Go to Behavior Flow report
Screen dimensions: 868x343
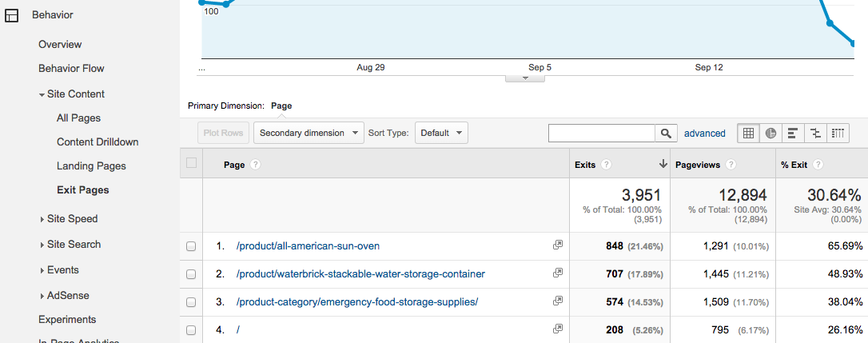coord(71,69)
